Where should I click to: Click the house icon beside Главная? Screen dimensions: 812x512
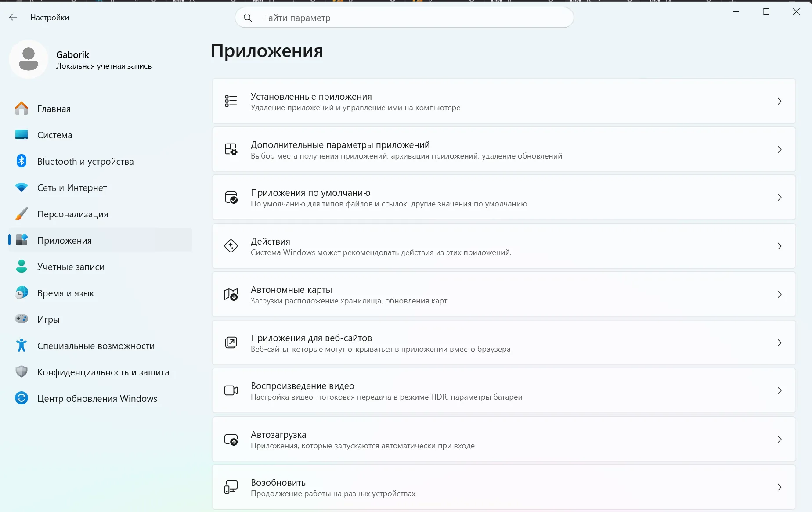click(22, 108)
